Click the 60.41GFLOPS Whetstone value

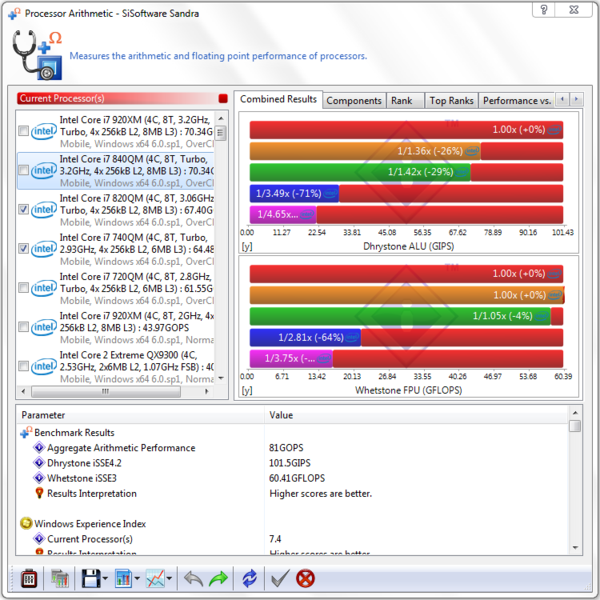[x=297, y=478]
